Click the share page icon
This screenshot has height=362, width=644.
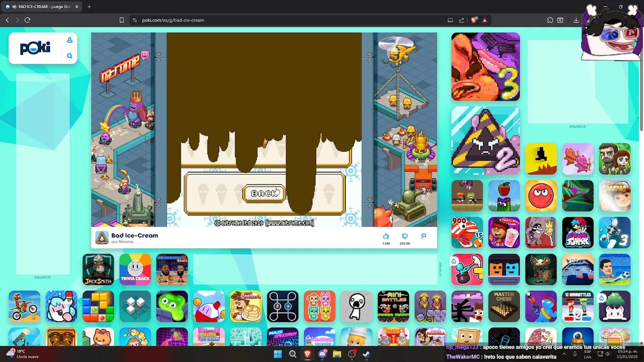point(462,20)
